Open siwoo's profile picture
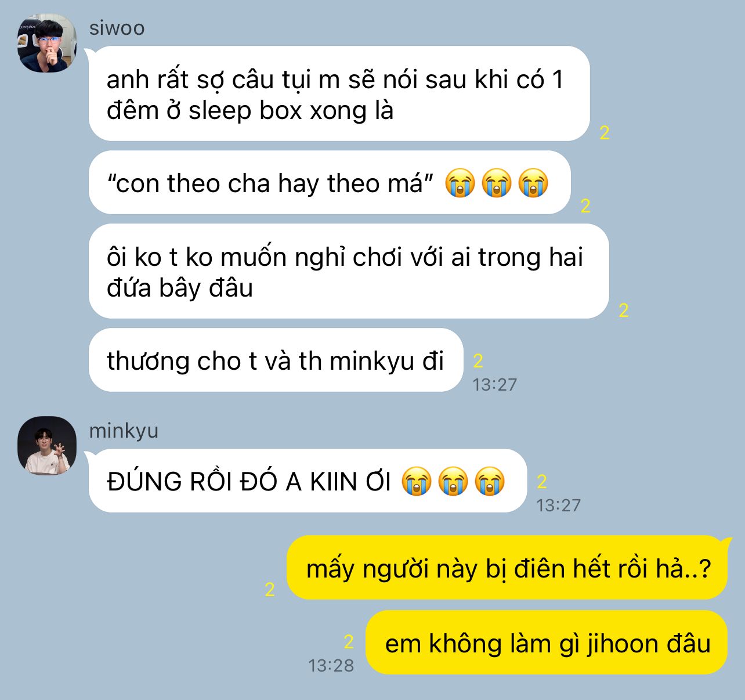The width and height of the screenshot is (745, 700). 47,44
